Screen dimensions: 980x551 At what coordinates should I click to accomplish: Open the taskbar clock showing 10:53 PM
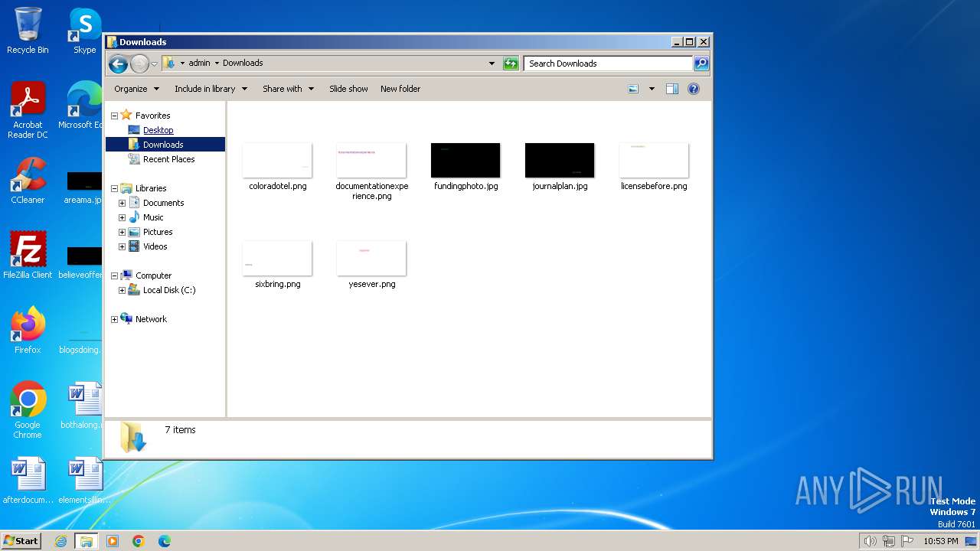click(940, 541)
